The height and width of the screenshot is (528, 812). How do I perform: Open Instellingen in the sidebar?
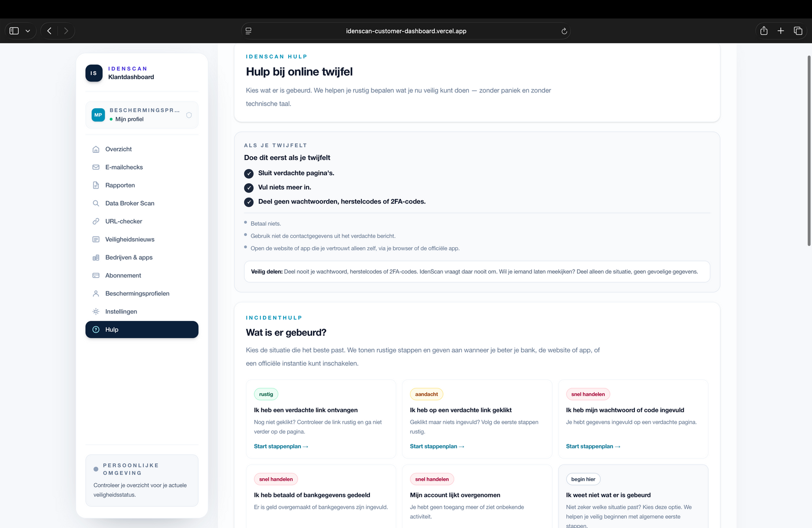142,311
